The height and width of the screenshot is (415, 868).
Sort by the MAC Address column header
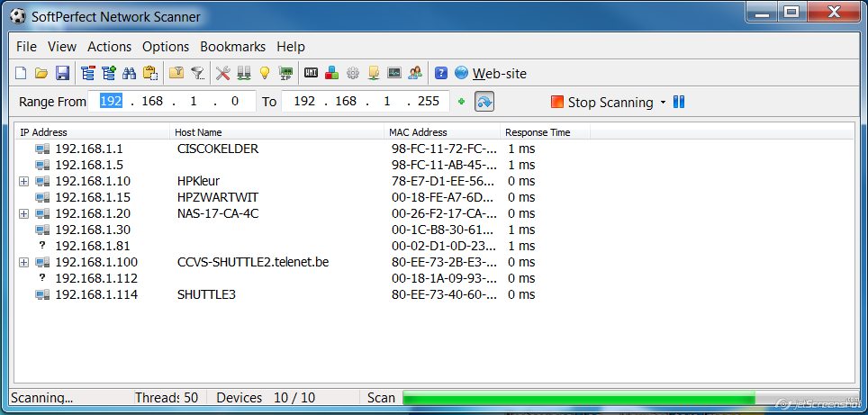point(442,132)
